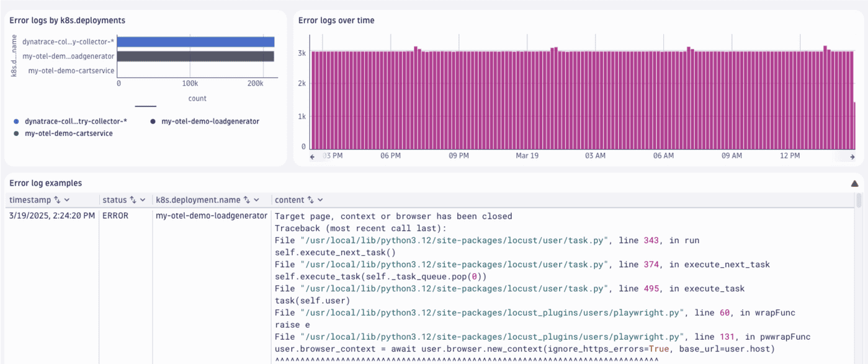This screenshot has width=868, height=364.
Task: Click the left pan arrow below the time chart
Action: point(312,157)
